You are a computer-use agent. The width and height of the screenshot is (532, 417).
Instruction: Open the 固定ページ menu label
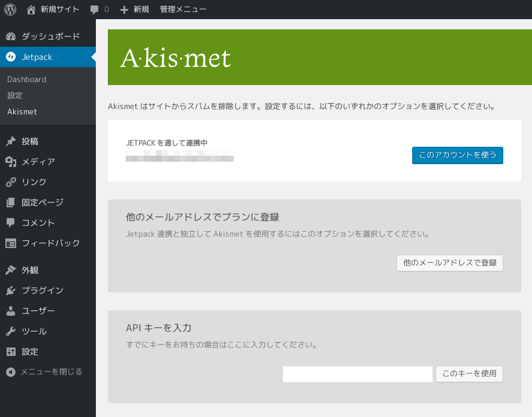[43, 203]
